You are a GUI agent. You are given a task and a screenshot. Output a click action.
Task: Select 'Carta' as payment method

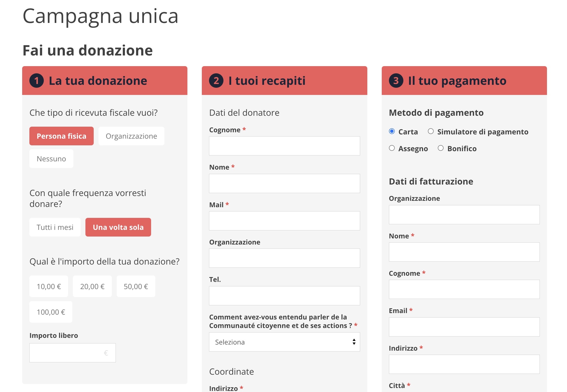pos(392,131)
